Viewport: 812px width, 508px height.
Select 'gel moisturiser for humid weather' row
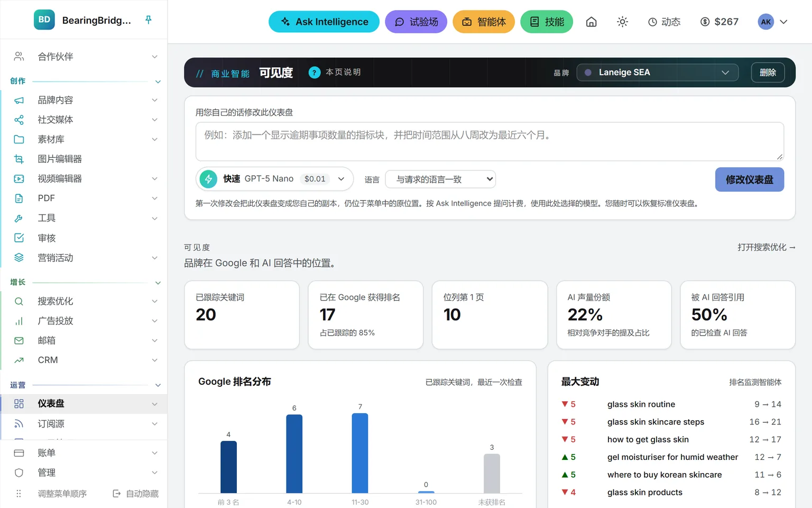point(671,457)
